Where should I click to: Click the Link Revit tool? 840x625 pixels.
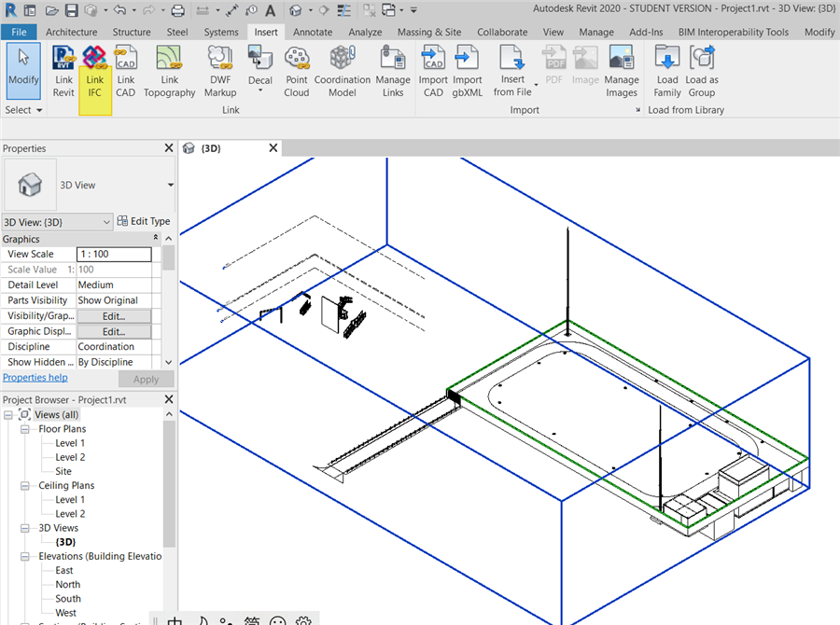point(63,72)
